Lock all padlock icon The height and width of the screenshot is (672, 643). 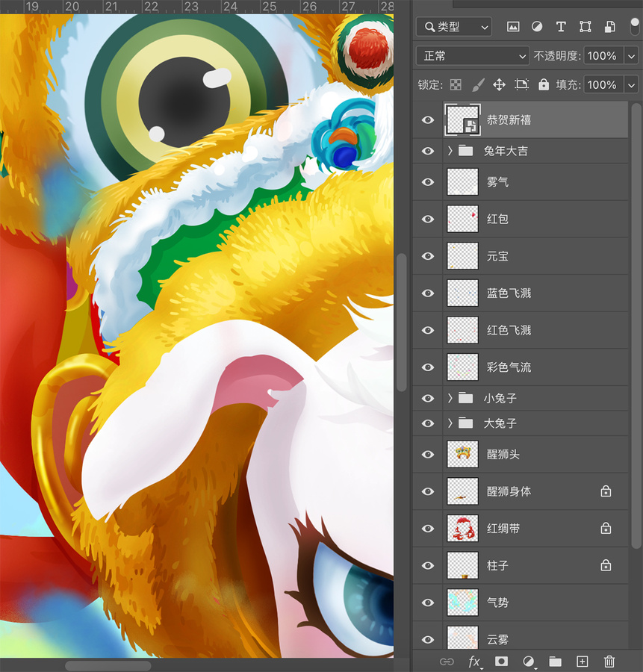(544, 84)
